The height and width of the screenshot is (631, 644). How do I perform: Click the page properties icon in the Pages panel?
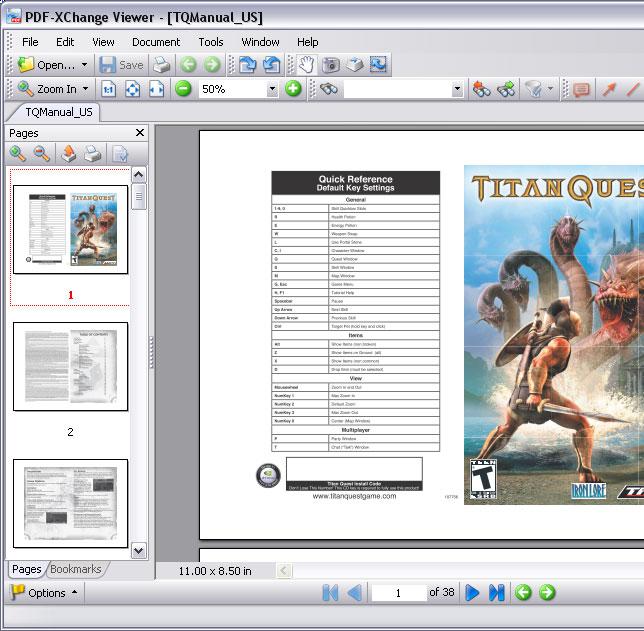tap(120, 154)
